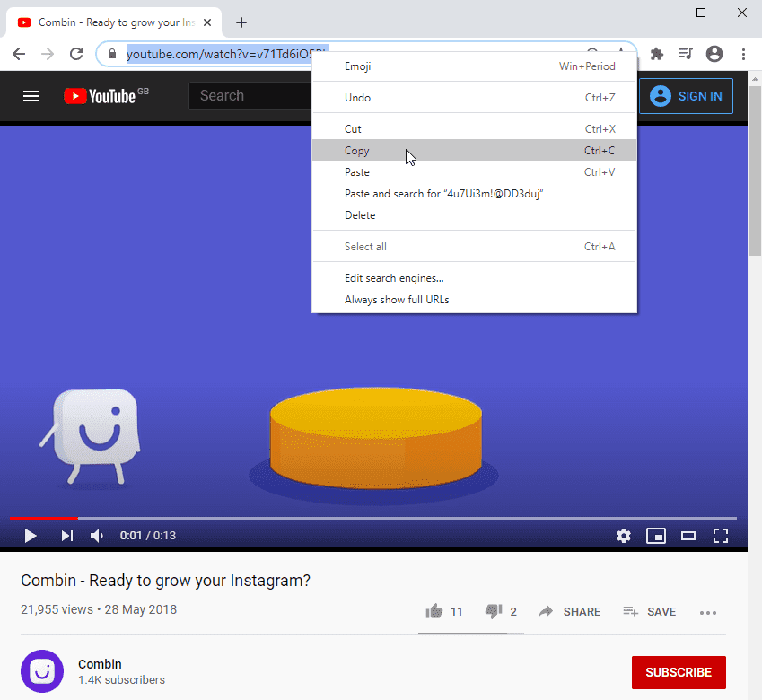Click the '21,955 views' text

(x=57, y=609)
